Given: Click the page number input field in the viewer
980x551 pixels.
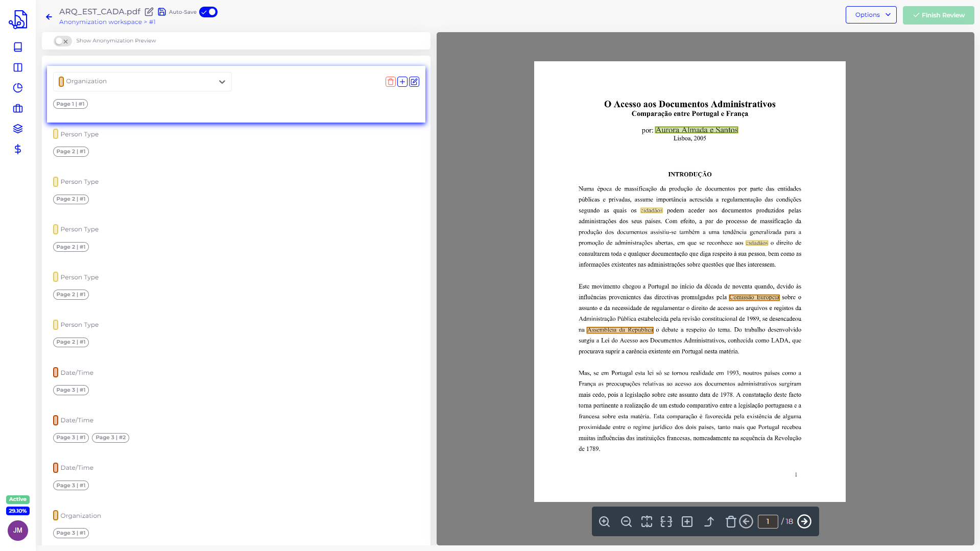Looking at the screenshot, I should tap(768, 521).
